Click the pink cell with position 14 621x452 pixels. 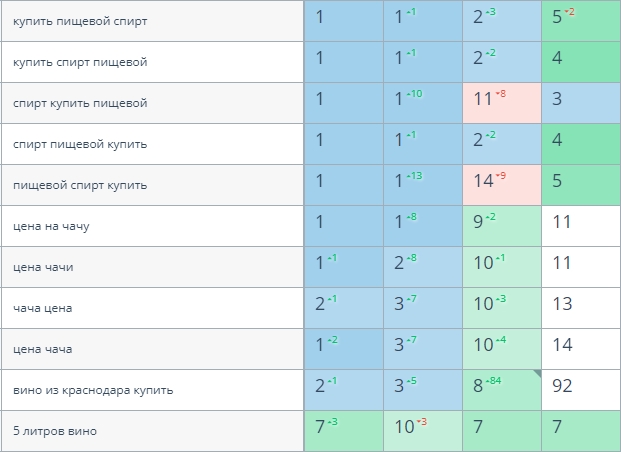coord(502,185)
